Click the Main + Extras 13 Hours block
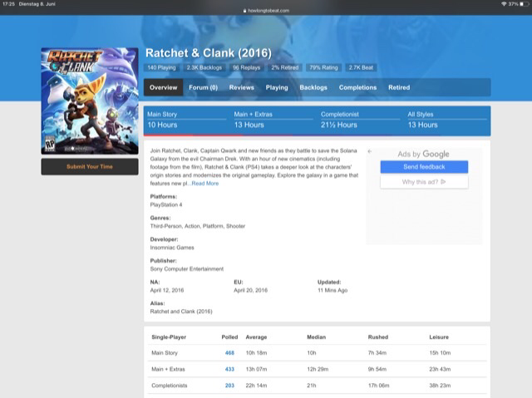This screenshot has height=398, width=532. click(x=273, y=120)
